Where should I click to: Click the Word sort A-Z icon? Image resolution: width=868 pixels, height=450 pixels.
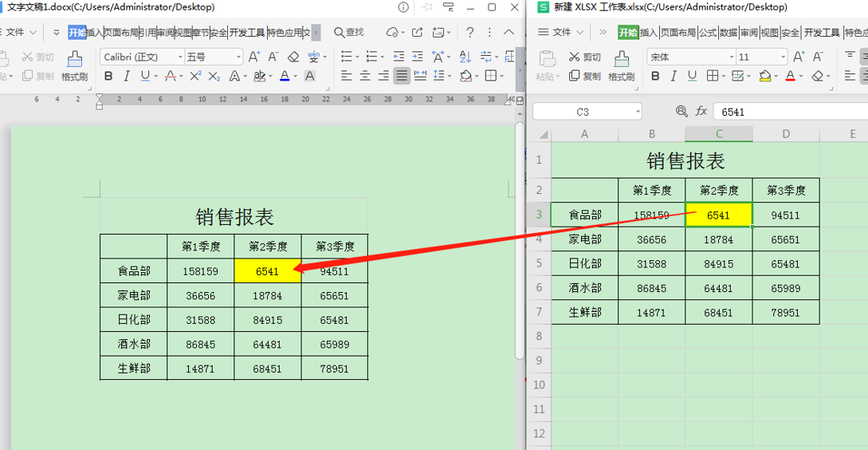[x=465, y=57]
